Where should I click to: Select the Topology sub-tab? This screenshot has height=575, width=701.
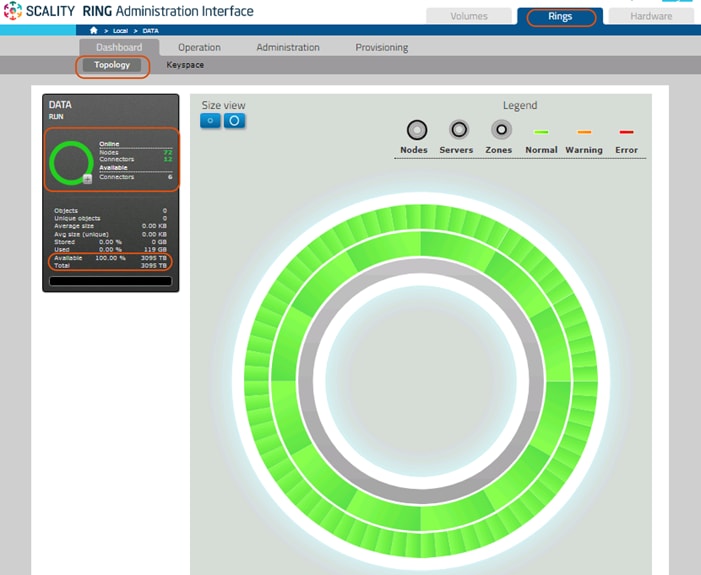point(112,66)
